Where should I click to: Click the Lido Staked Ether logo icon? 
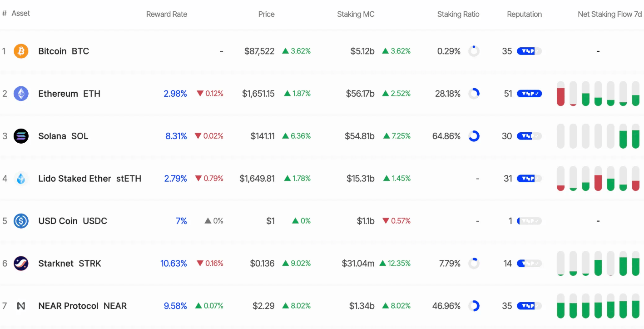coord(21,179)
